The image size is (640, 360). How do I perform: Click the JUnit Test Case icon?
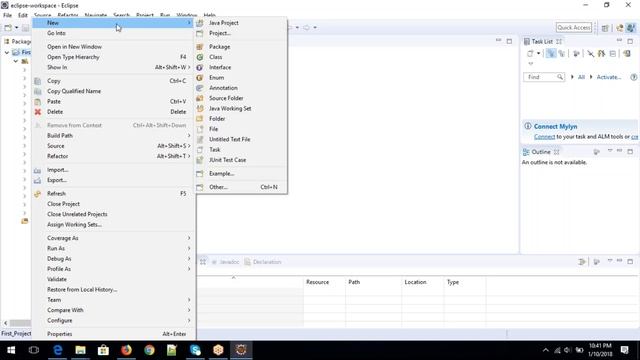[200, 160]
